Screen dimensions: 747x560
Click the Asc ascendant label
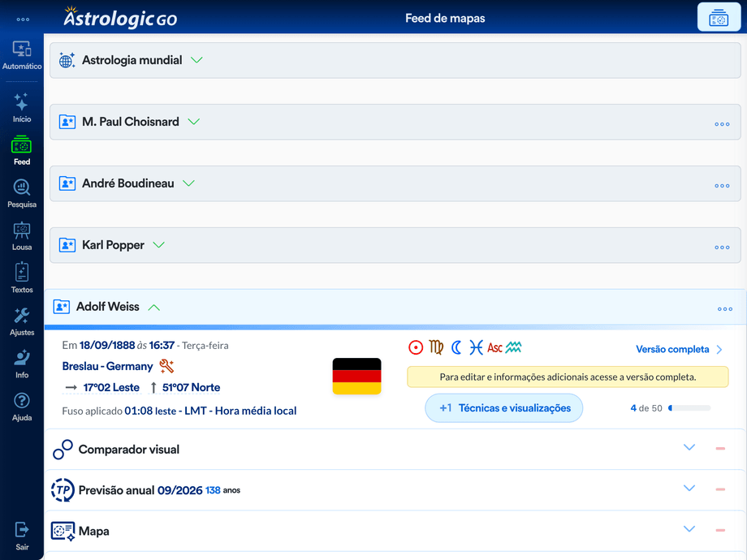(495, 348)
